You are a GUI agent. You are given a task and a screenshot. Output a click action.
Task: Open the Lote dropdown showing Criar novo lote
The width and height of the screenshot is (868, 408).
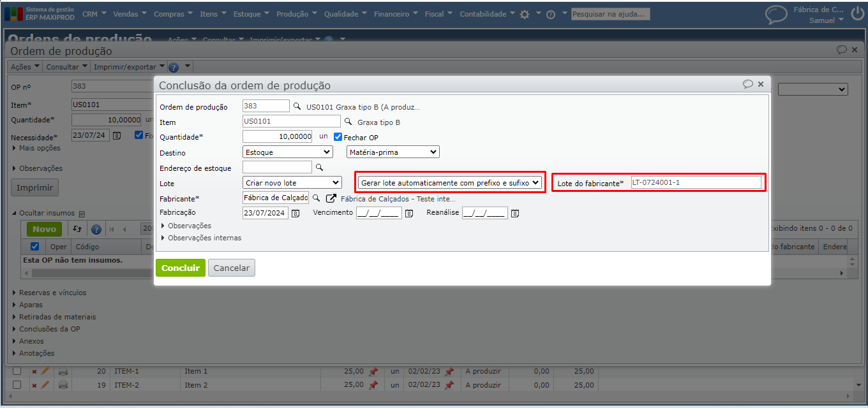293,182
